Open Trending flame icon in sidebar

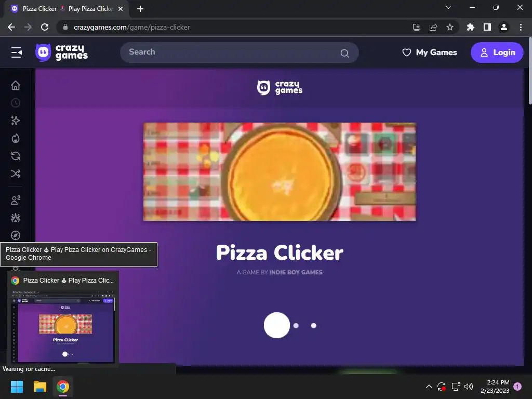[x=16, y=138]
